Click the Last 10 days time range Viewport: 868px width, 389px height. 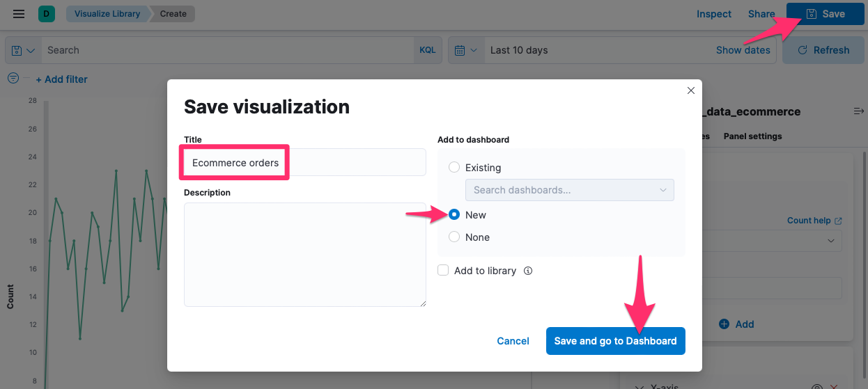519,50
